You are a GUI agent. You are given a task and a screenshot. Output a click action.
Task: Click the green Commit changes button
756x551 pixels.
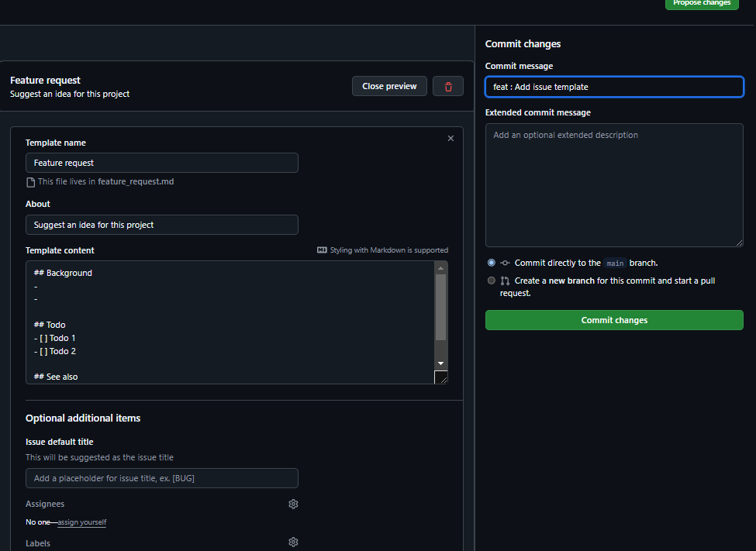(x=614, y=320)
